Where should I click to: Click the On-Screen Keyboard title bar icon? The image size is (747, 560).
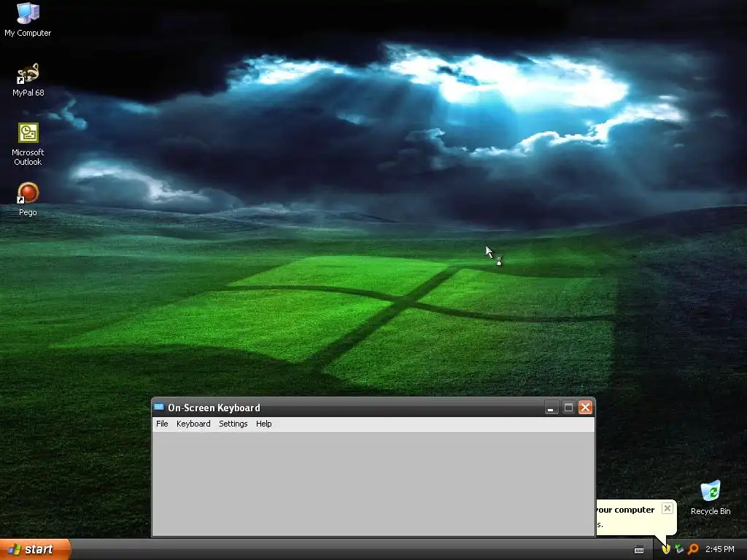click(x=159, y=407)
